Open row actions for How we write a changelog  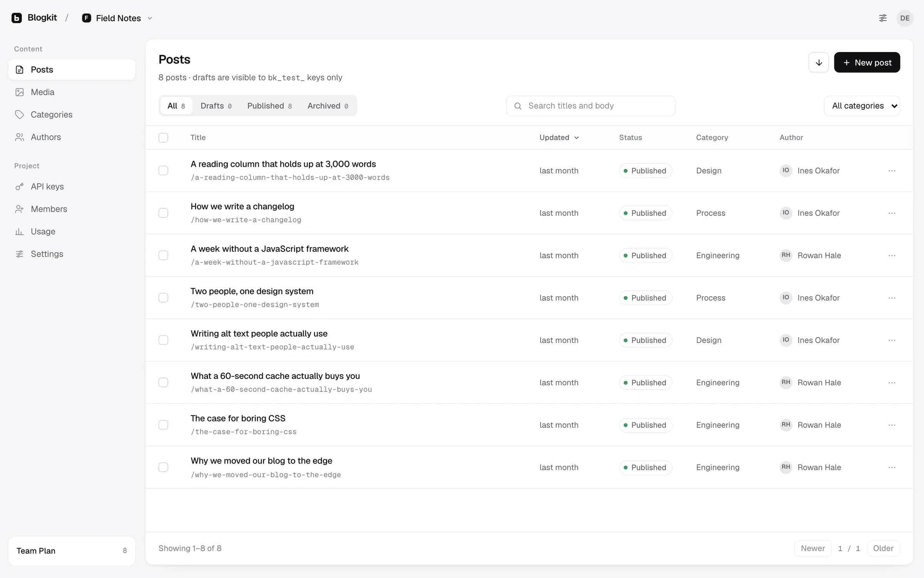tap(892, 213)
